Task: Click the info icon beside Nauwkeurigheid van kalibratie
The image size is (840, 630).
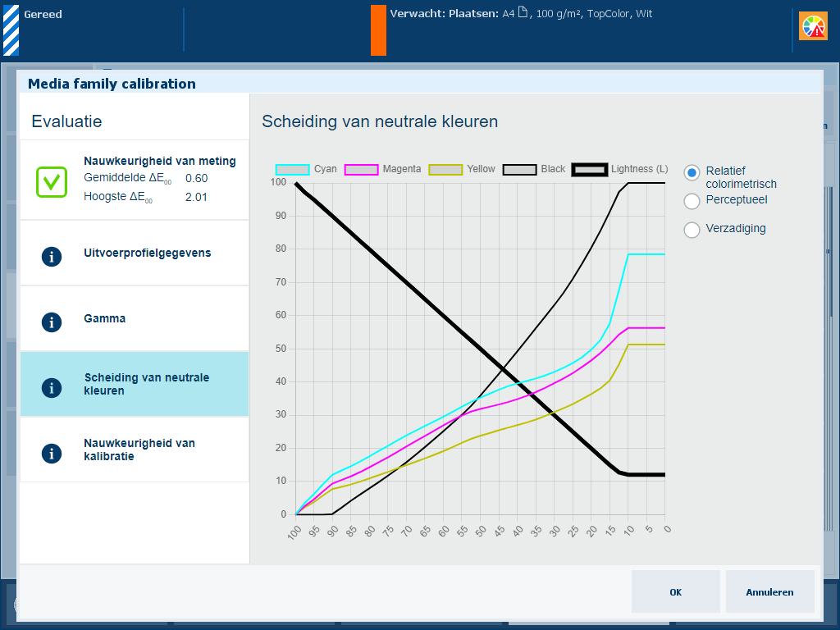Action: pyautogui.click(x=52, y=453)
